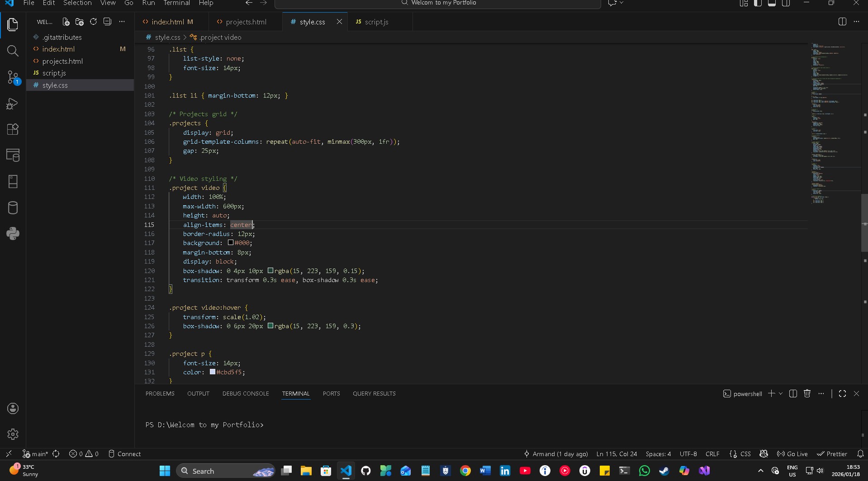Open the Accounts icon near bottom left
The image size is (868, 481).
(13, 408)
